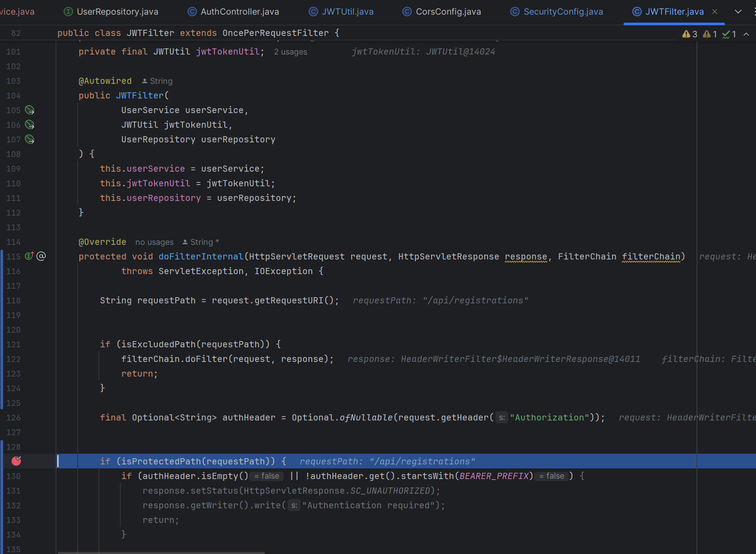Click the underlined filterChain parameter
The image size is (756, 554).
tap(651, 256)
